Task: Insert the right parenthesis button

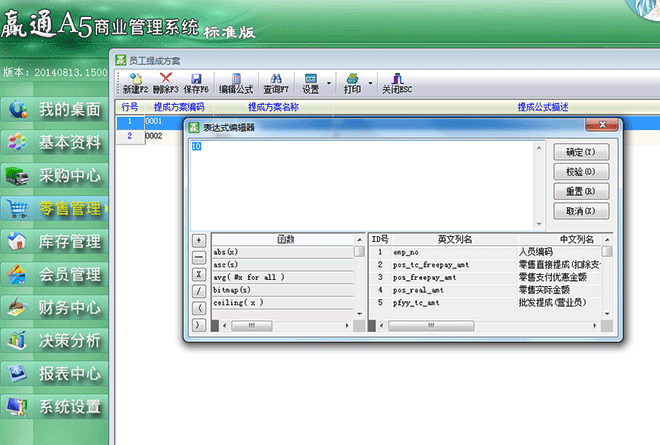Action: 199,325
